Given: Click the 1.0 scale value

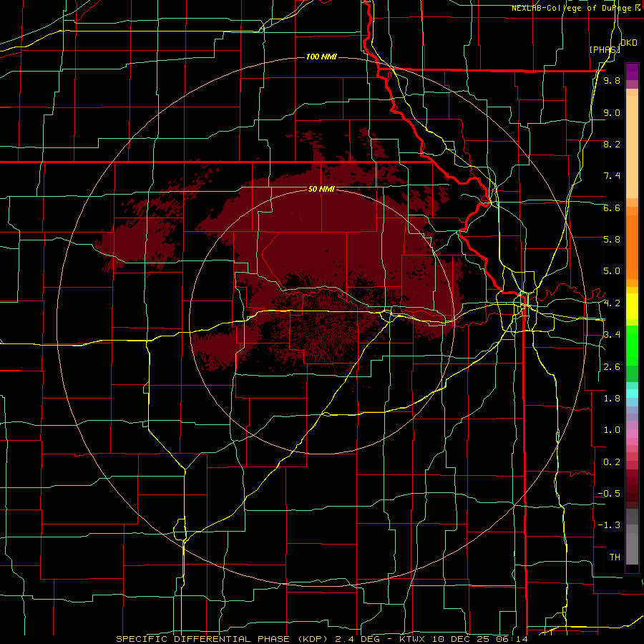Looking at the screenshot, I should [612, 429].
